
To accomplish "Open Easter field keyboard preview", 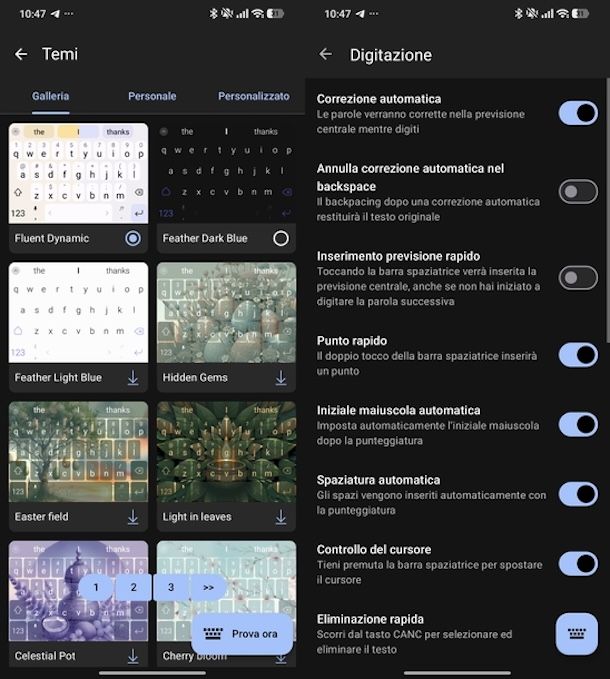I will (78, 452).
